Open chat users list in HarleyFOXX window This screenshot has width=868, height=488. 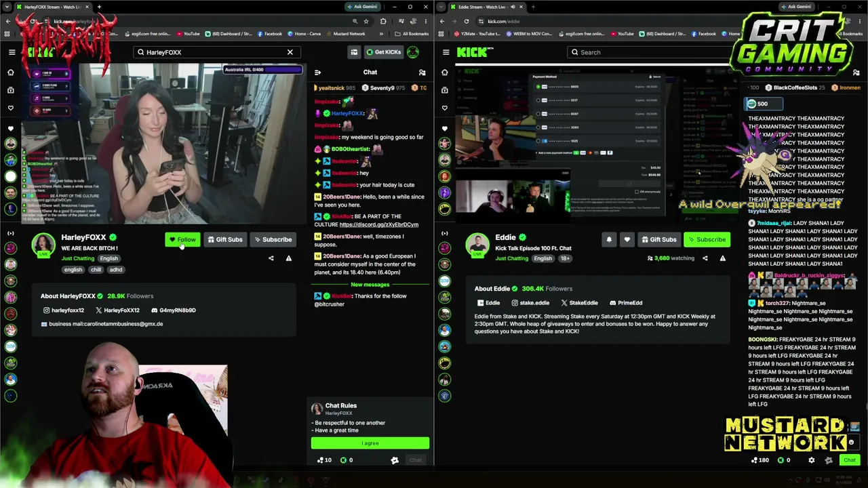[x=422, y=73]
